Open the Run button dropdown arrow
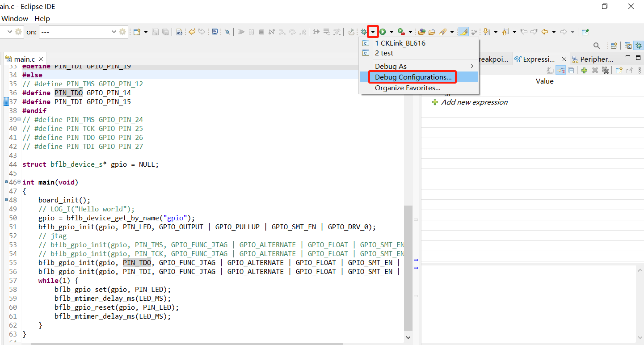 pos(392,32)
